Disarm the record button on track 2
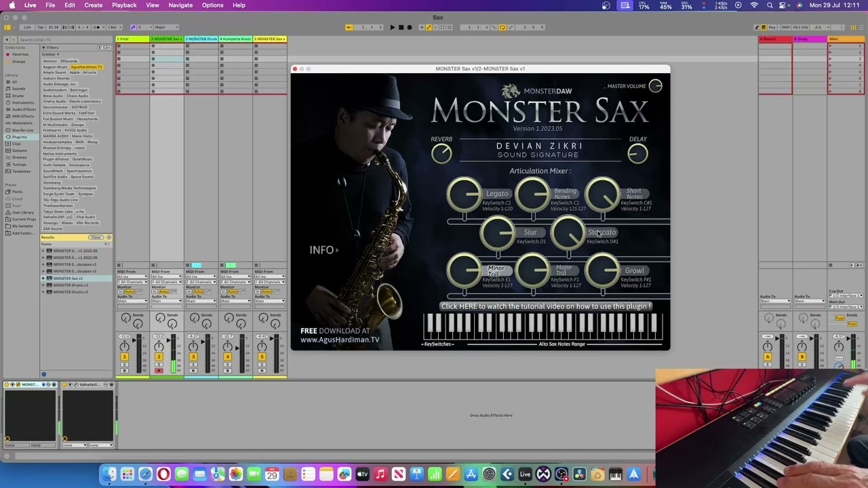This screenshot has width=868, height=488. click(159, 370)
